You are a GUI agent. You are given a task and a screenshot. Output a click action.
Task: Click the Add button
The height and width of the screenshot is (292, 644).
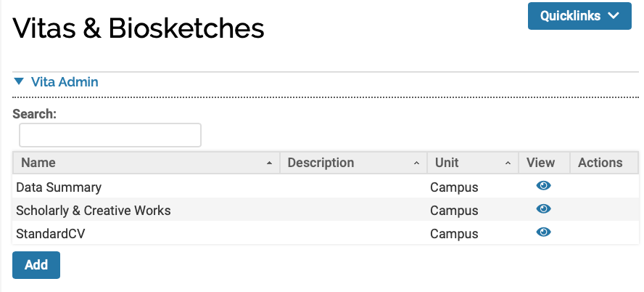click(36, 265)
